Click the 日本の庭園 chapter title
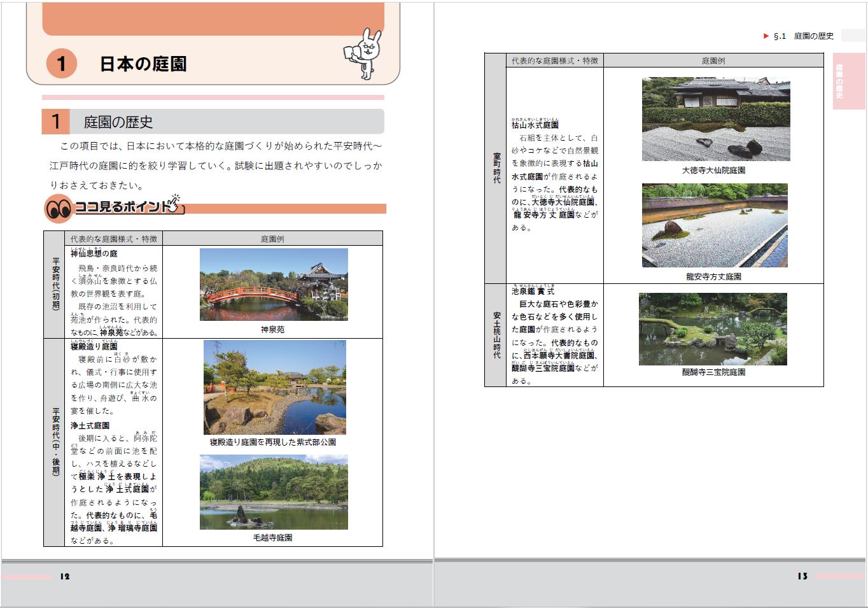This screenshot has width=868, height=608. coord(143,64)
